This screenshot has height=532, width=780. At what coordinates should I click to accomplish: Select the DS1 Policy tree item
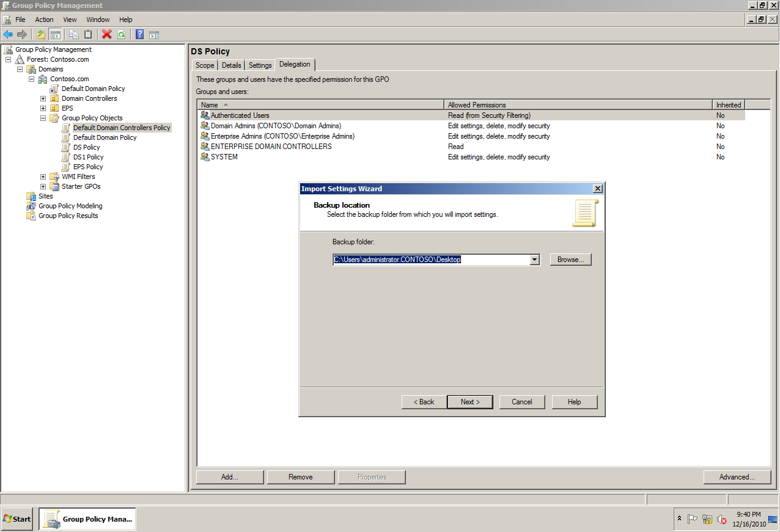coord(89,157)
